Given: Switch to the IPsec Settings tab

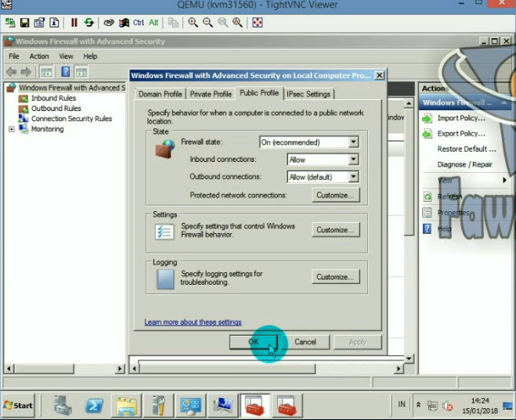Looking at the screenshot, I should pos(309,94).
